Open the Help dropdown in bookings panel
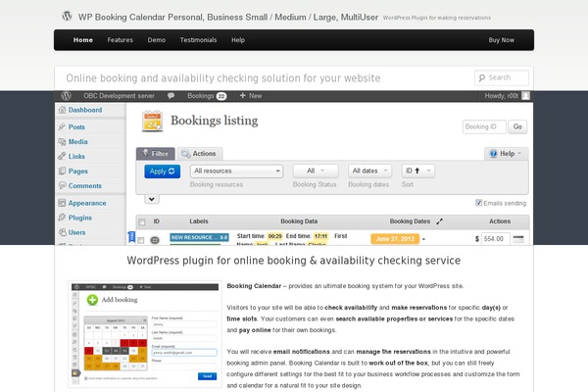Viewport: 588px width, 392px height. 506,154
